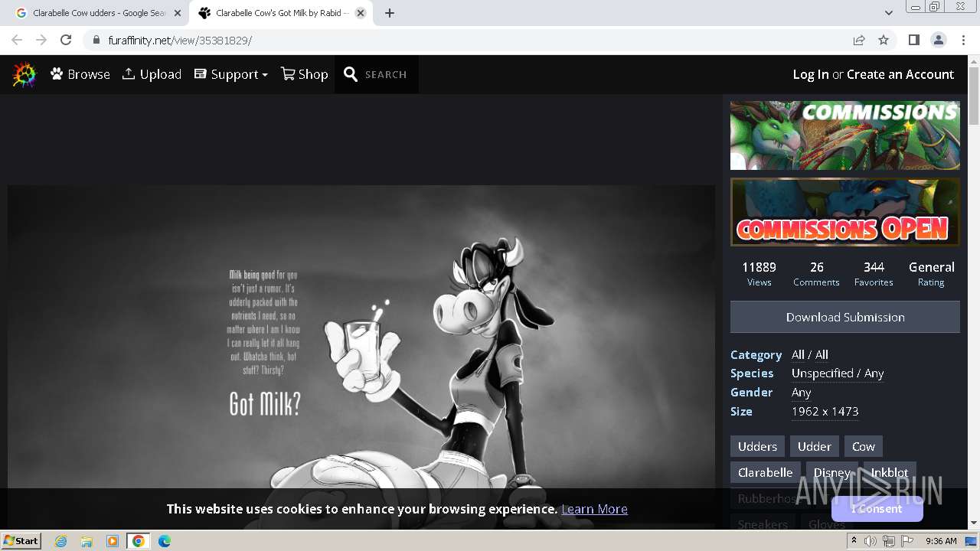The height and width of the screenshot is (551, 980).
Task: Click the 26 Comments count
Action: (817, 267)
